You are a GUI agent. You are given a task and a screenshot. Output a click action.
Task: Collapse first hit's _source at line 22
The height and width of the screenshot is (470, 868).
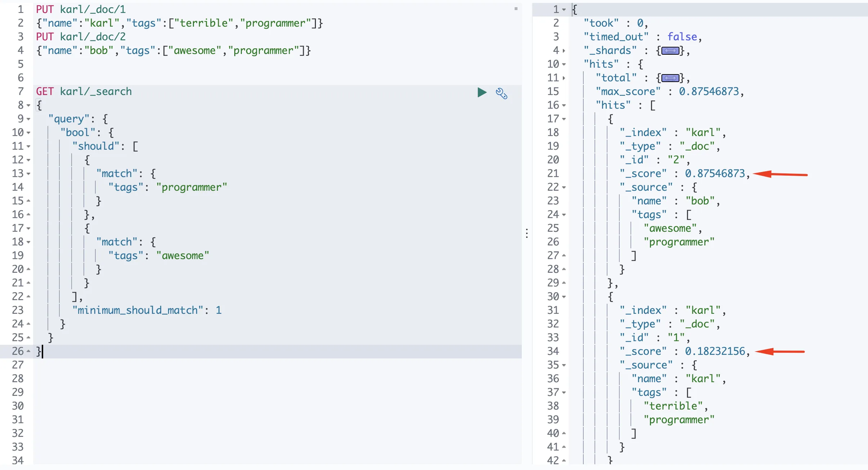click(x=564, y=187)
